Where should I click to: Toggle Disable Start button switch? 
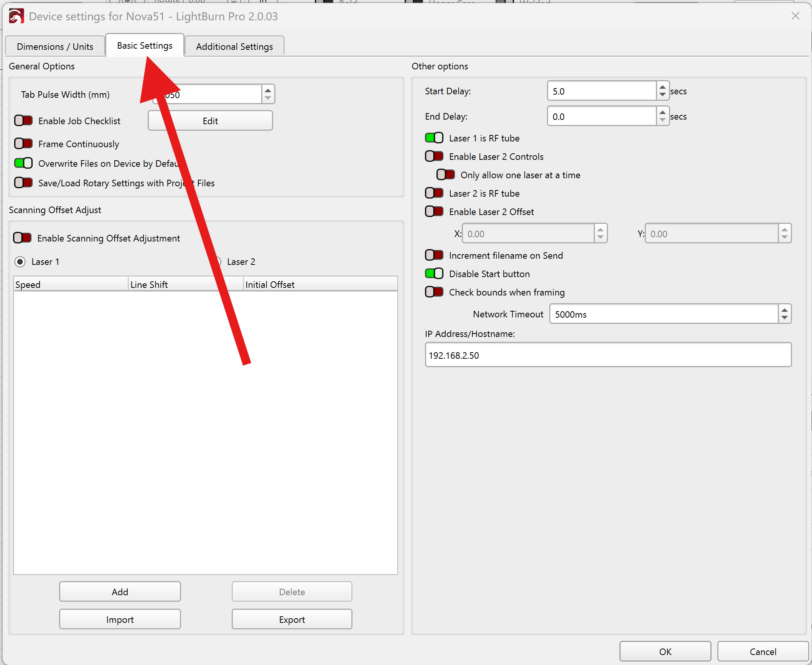(x=434, y=274)
